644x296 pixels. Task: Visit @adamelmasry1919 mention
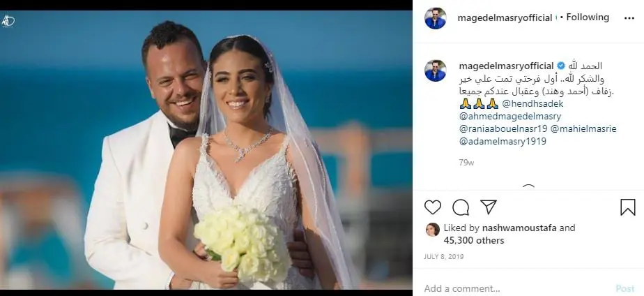[503, 142]
